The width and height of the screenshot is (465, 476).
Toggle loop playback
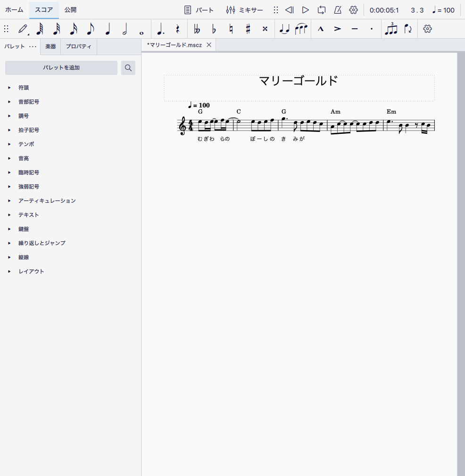pos(322,10)
